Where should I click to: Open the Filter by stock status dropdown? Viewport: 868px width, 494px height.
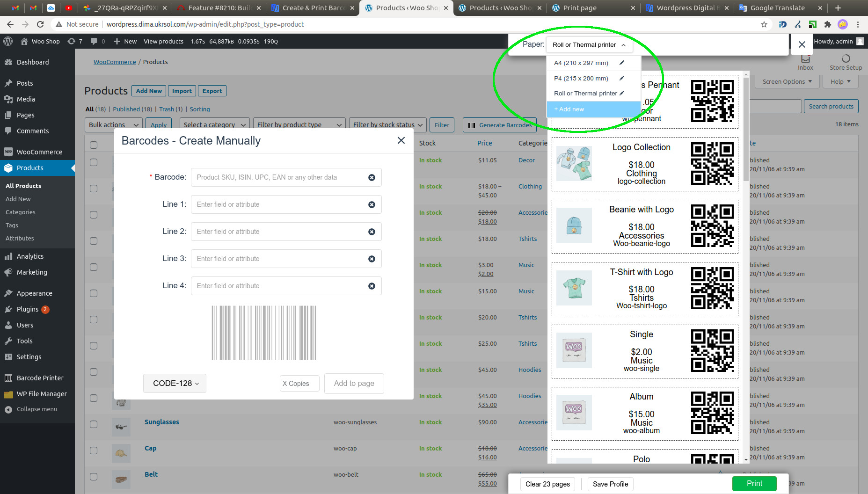click(x=387, y=125)
